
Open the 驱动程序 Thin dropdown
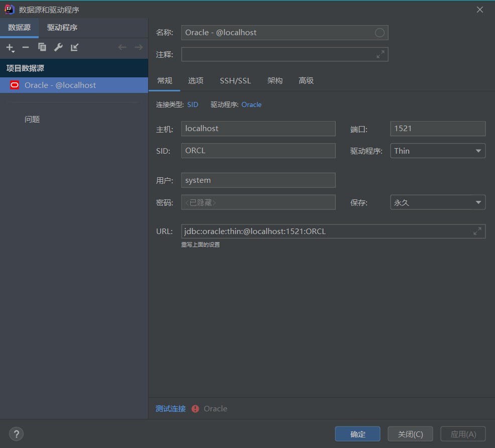coord(437,151)
